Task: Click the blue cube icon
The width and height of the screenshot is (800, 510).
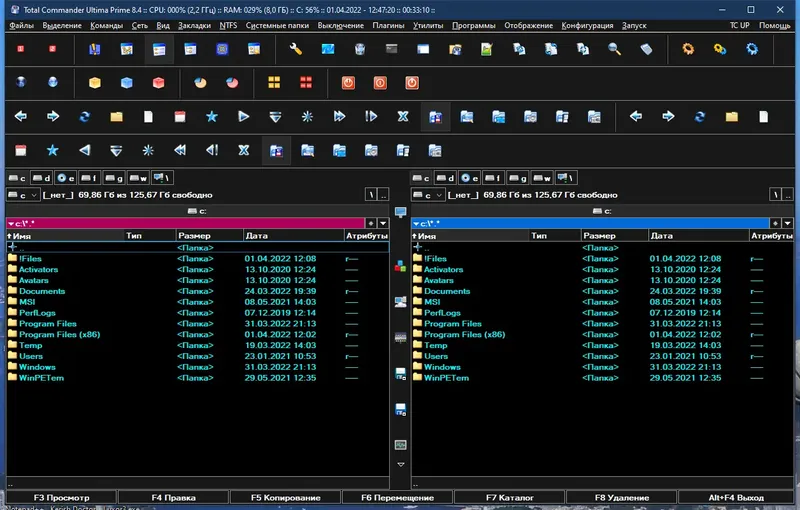Action: (127, 83)
